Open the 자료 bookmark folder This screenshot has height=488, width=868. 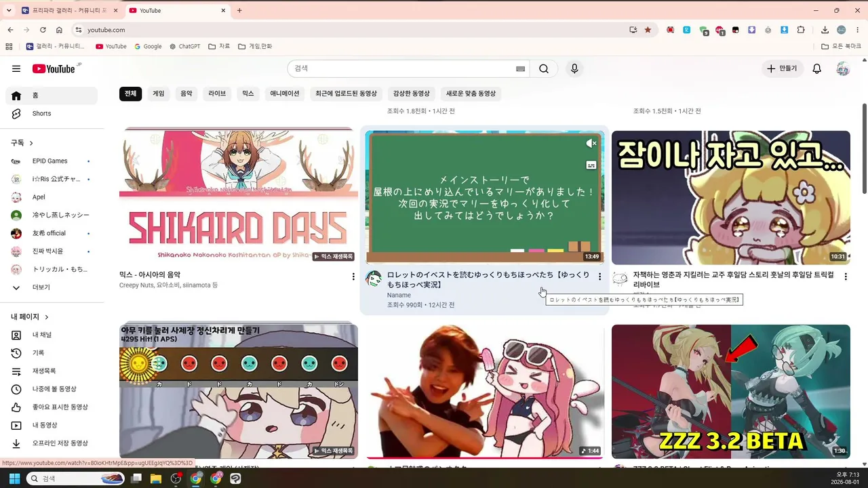[219, 46]
